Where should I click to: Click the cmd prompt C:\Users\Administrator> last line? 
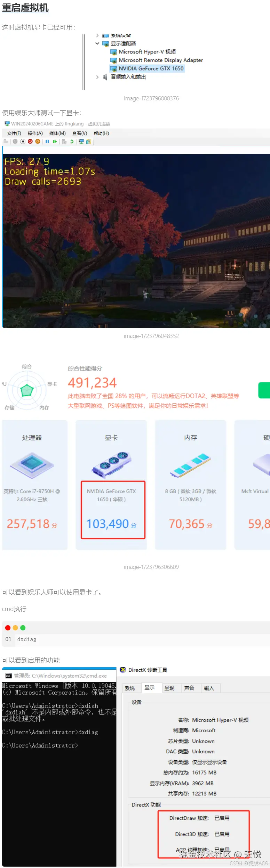pos(40,745)
